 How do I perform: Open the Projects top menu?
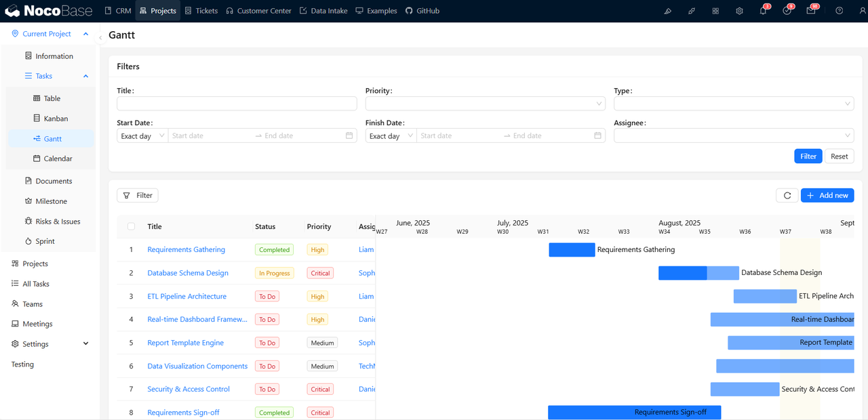click(158, 11)
